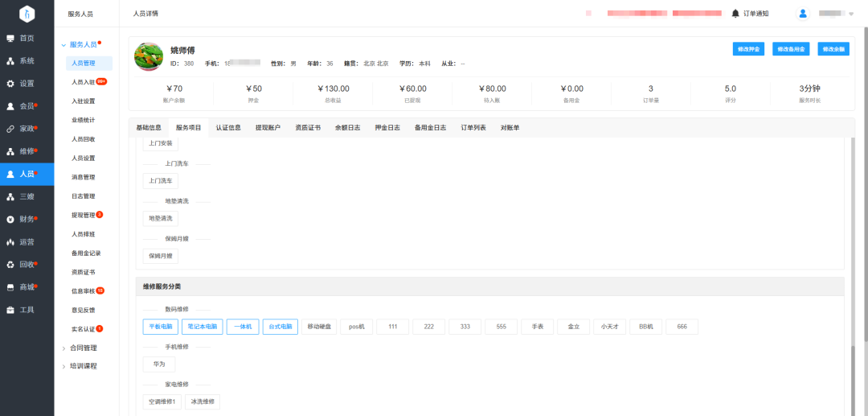Toggle the 一体机 service tag
Image resolution: width=868 pixels, height=416 pixels.
pos(243,327)
